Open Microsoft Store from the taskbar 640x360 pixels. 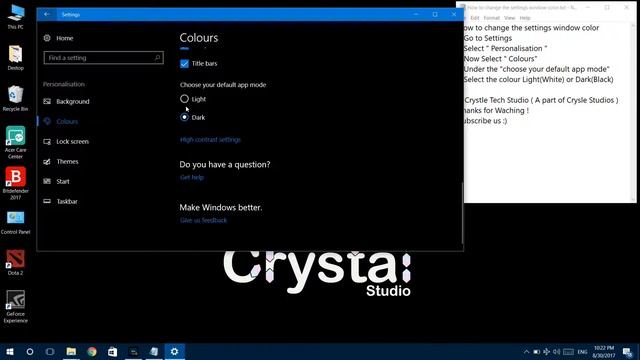(x=112, y=351)
